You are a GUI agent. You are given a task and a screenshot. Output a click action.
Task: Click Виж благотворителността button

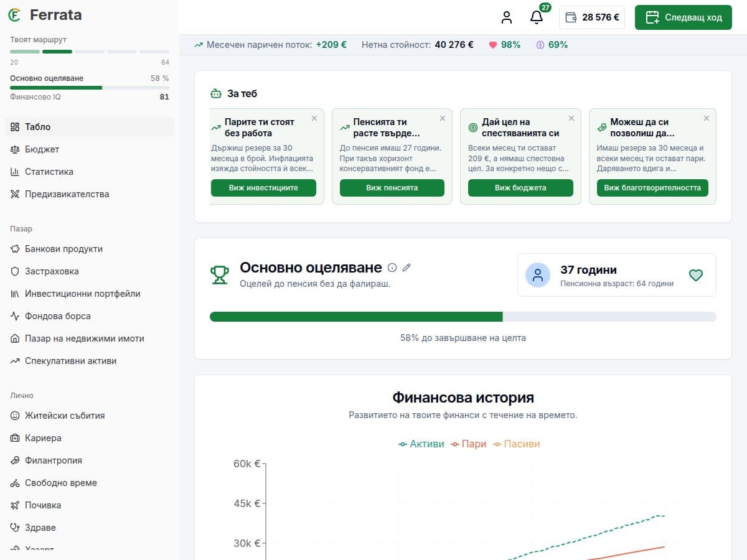tap(652, 188)
